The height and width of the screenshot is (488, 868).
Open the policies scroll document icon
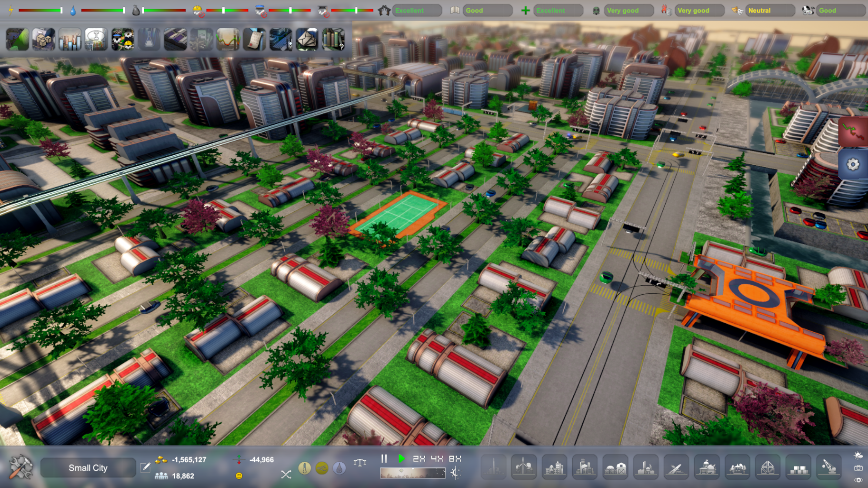[254, 39]
